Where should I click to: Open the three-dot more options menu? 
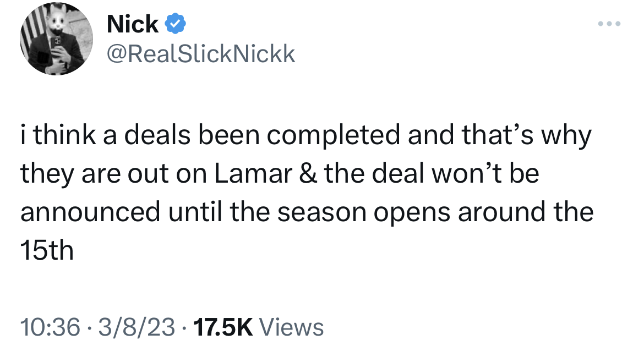tap(610, 24)
